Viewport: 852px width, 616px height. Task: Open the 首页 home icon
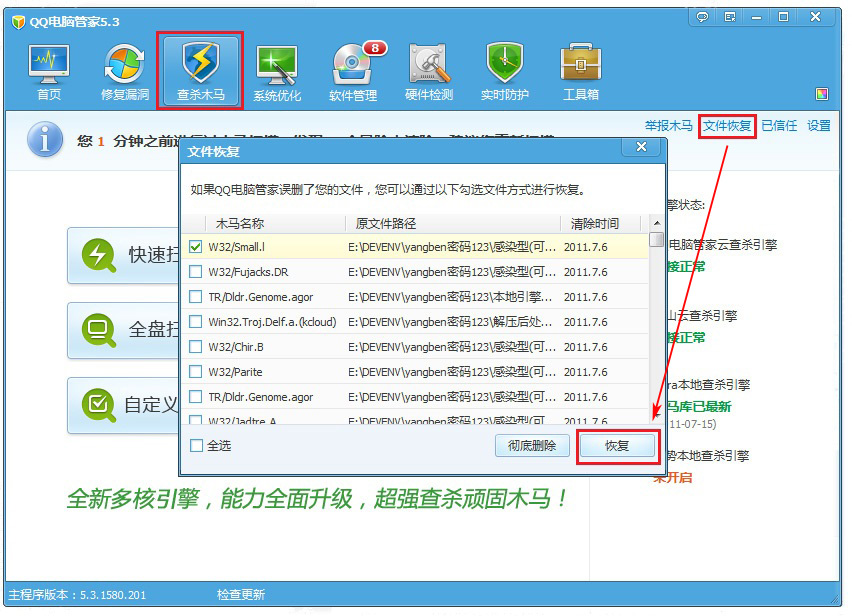click(49, 71)
